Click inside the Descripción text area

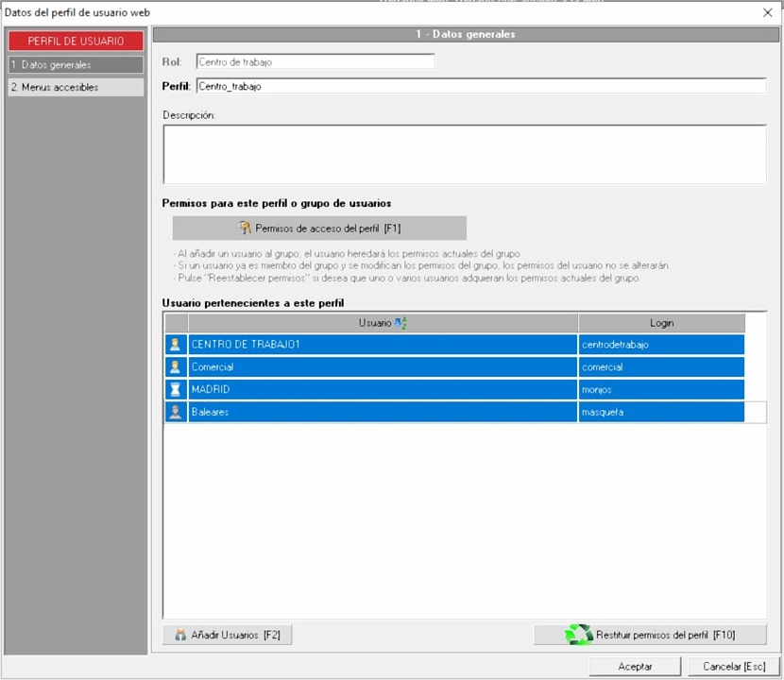click(x=464, y=154)
